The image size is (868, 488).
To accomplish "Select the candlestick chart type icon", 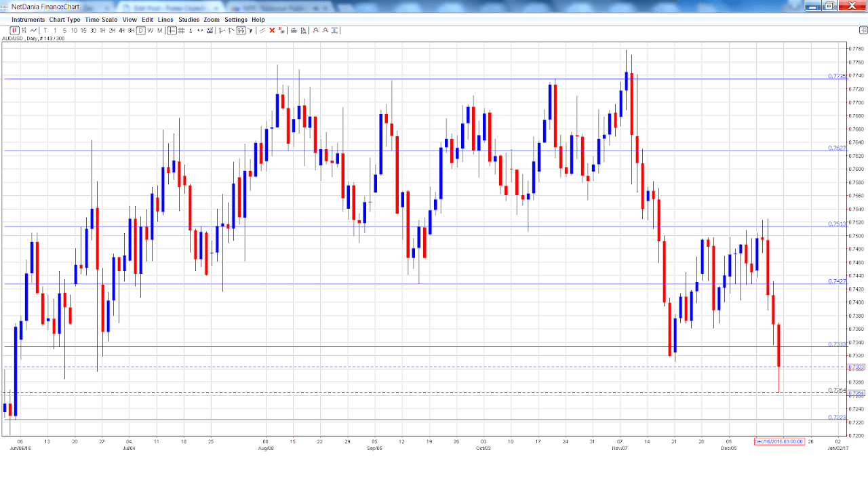I will tap(14, 30).
